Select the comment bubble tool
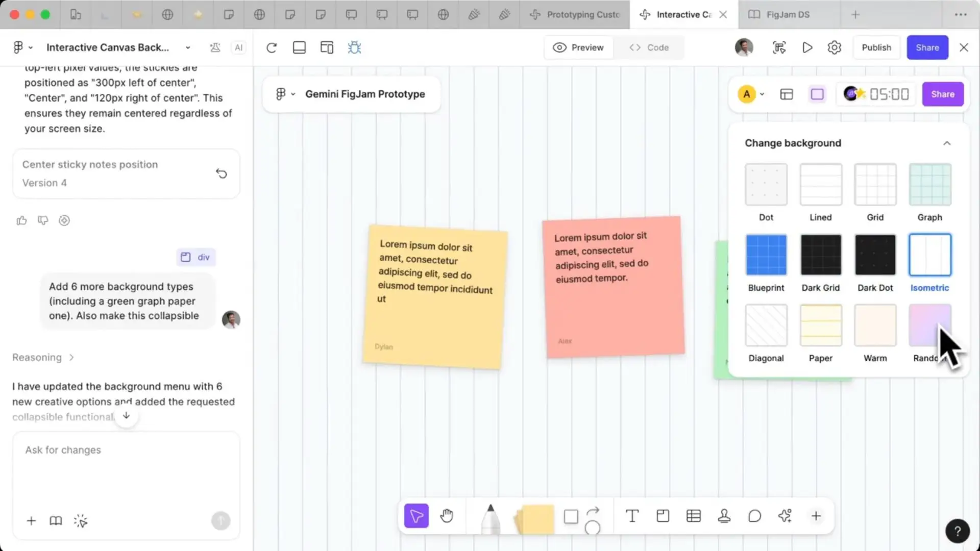Viewport: 980px width, 551px height. (754, 516)
